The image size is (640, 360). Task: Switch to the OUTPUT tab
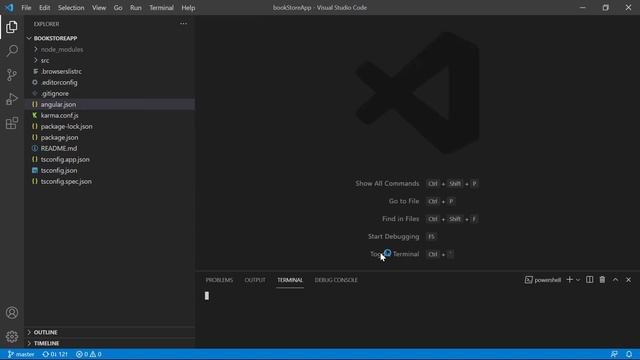pyautogui.click(x=255, y=280)
